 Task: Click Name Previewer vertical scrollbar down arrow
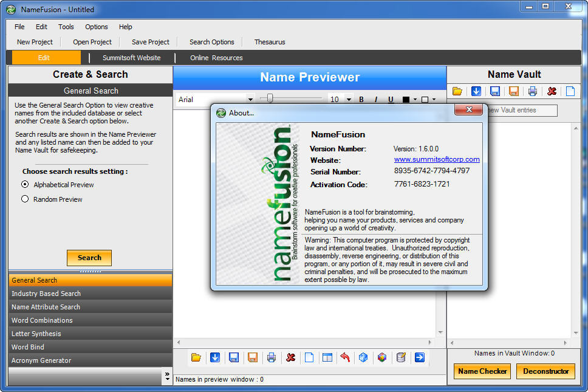[x=440, y=332]
